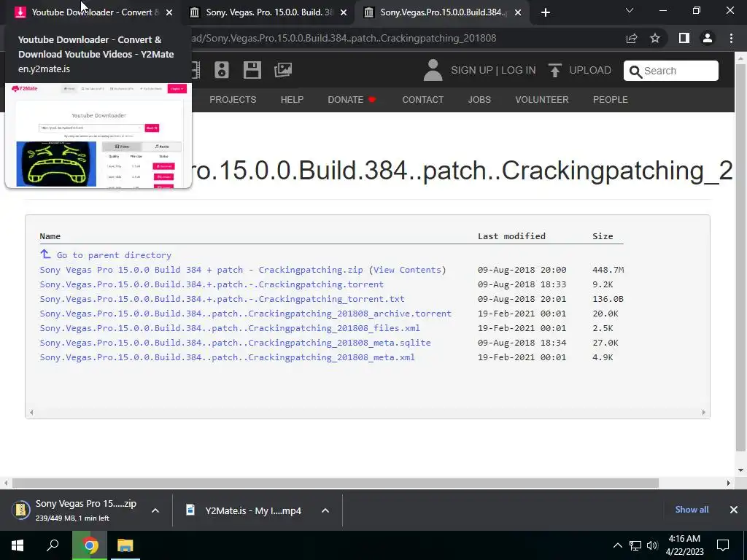The height and width of the screenshot is (560, 747).
Task: Close the Youtube Downloader tab
Action: (x=169, y=12)
